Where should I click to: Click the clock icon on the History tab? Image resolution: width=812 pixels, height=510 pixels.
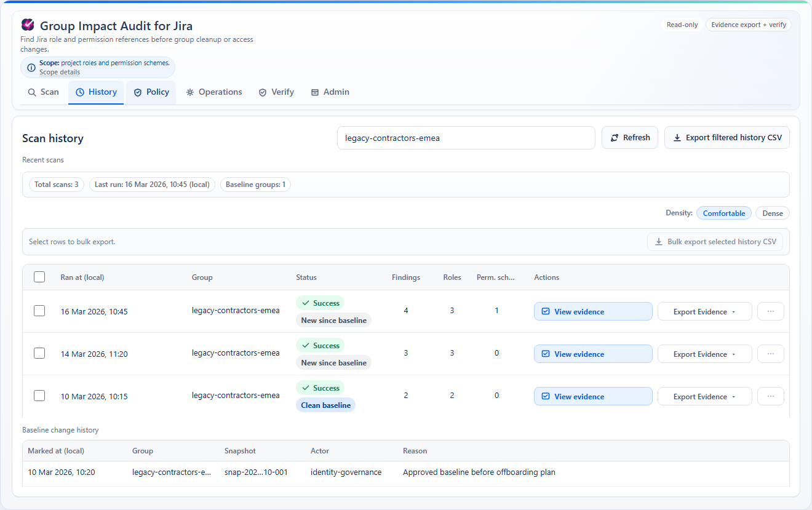(x=80, y=92)
